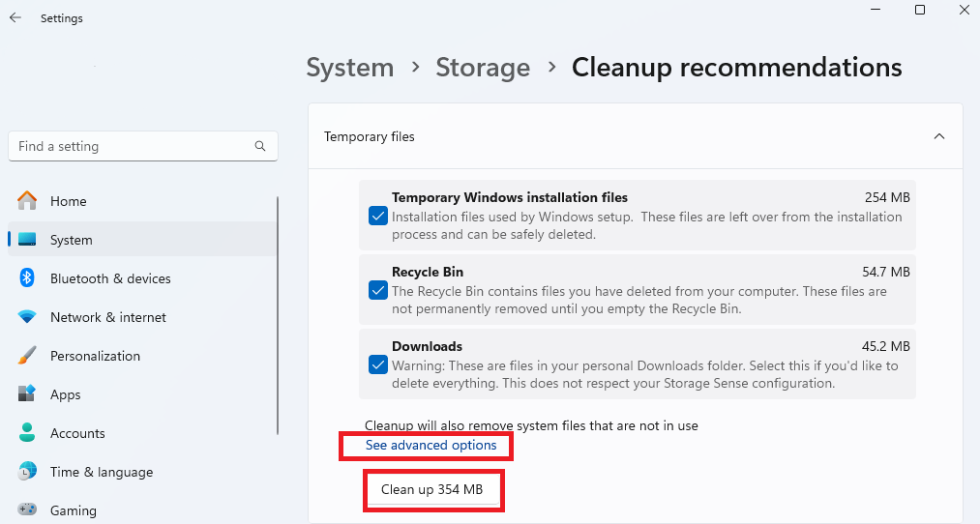Click the Apps icon in sidebar
This screenshot has width=980, height=524.
tap(27, 394)
